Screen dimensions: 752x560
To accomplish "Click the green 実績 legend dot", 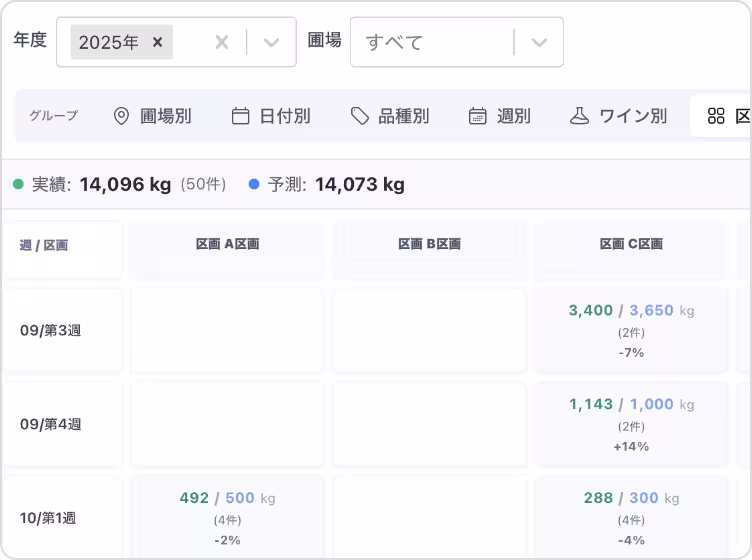I will click(x=18, y=184).
